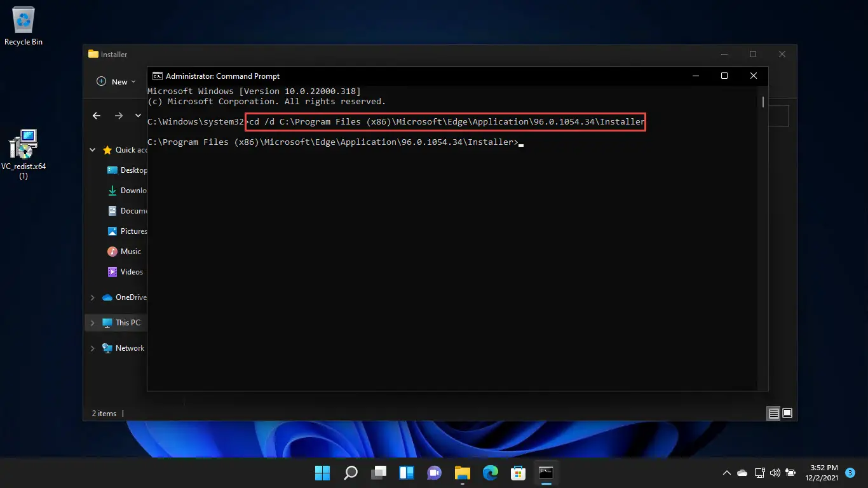This screenshot has height=488, width=868.
Task: Click the battery tray icon
Action: click(x=790, y=473)
